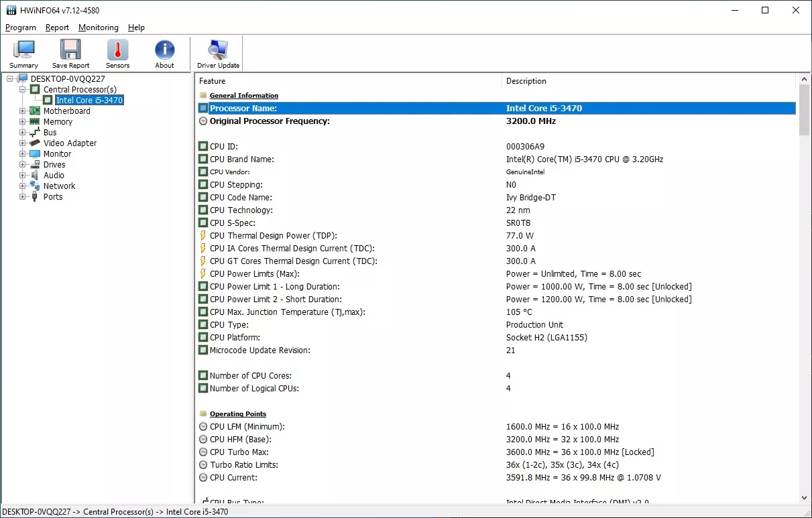The height and width of the screenshot is (518, 812).
Task: Click the Audio speaker icon
Action: click(x=35, y=176)
